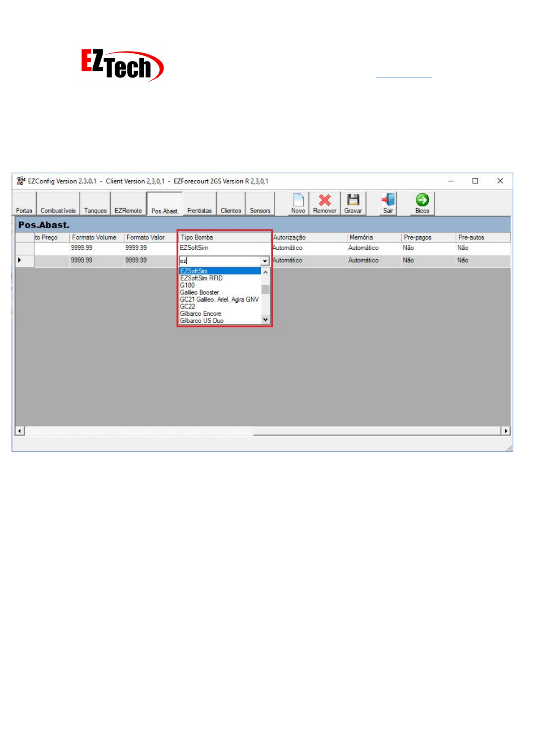This screenshot has height=756, width=534.
Task: Click the Formato Valor column header
Action: (151, 238)
